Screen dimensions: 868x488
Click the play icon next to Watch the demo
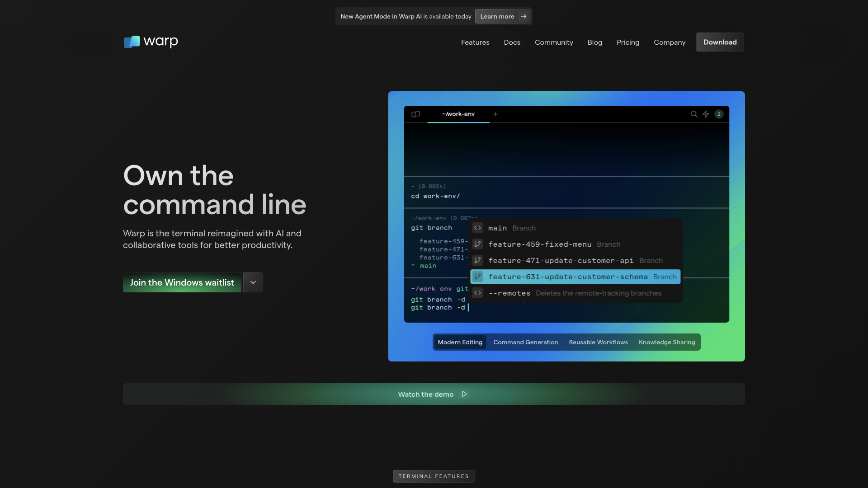tap(464, 394)
